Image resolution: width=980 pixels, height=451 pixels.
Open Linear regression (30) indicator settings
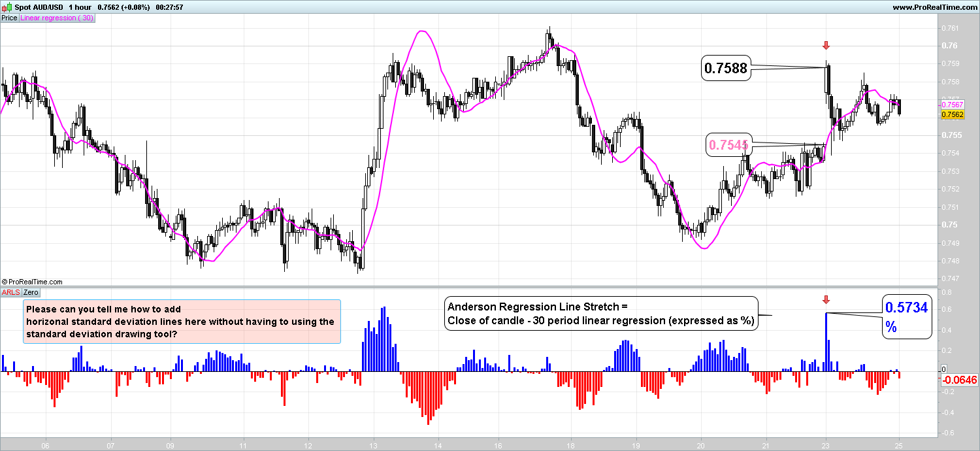coord(57,18)
